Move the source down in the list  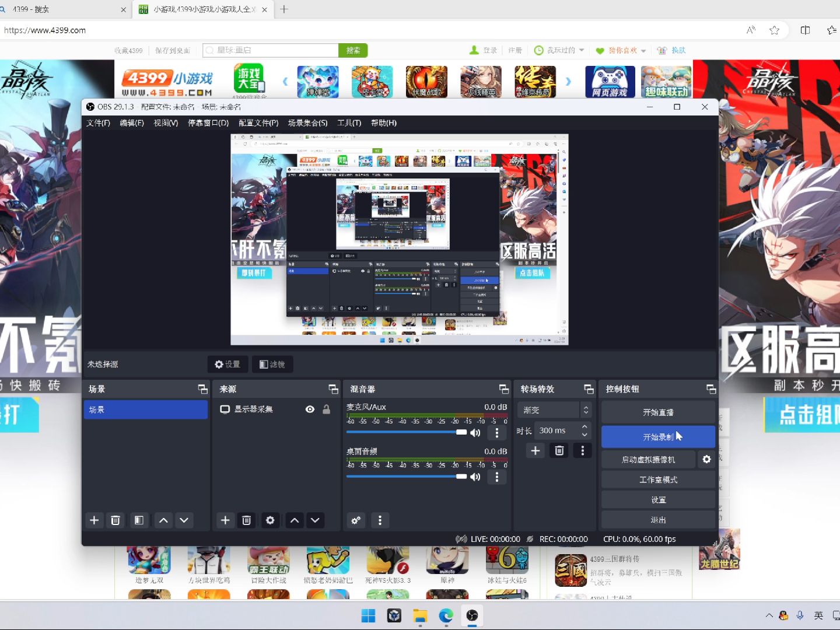(x=316, y=520)
